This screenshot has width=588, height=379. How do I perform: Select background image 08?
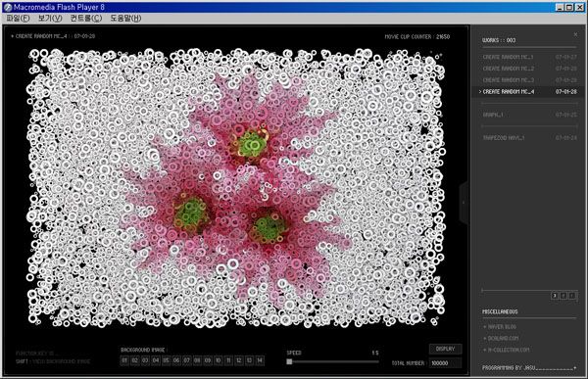pyautogui.click(x=197, y=360)
